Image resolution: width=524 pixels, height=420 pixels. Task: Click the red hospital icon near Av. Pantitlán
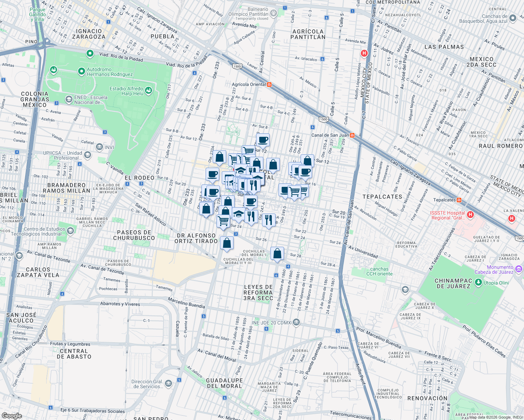point(364,53)
